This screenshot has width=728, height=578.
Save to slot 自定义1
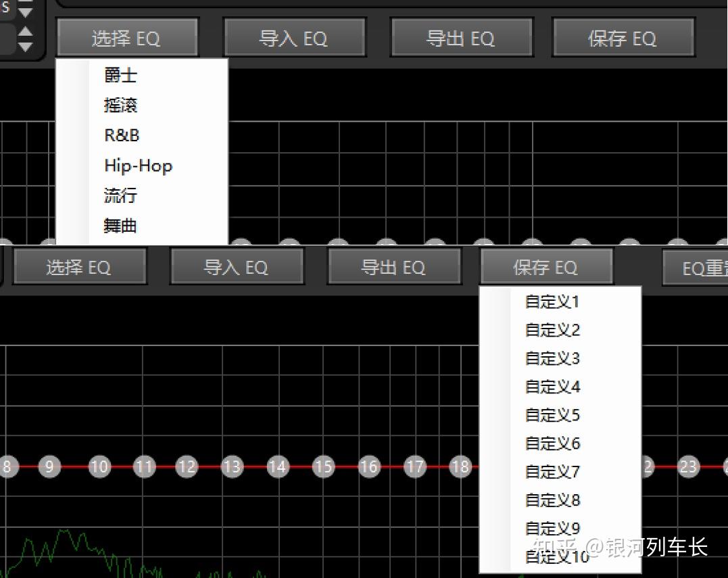click(x=552, y=302)
